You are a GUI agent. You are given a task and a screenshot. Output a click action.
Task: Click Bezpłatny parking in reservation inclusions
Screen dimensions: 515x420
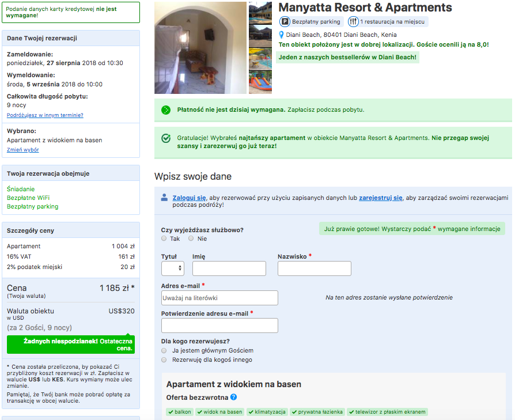[32, 207]
